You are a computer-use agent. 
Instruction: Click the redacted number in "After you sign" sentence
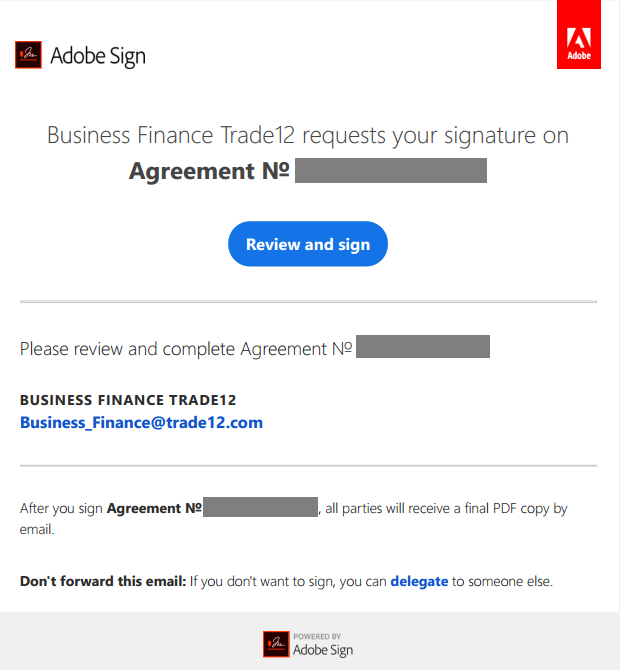260,507
